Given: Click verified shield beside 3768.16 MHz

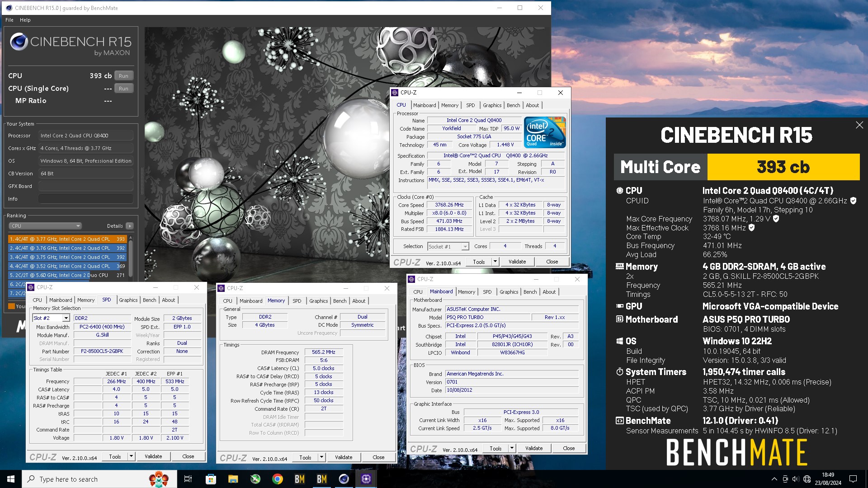Looking at the screenshot, I should pos(752,228).
